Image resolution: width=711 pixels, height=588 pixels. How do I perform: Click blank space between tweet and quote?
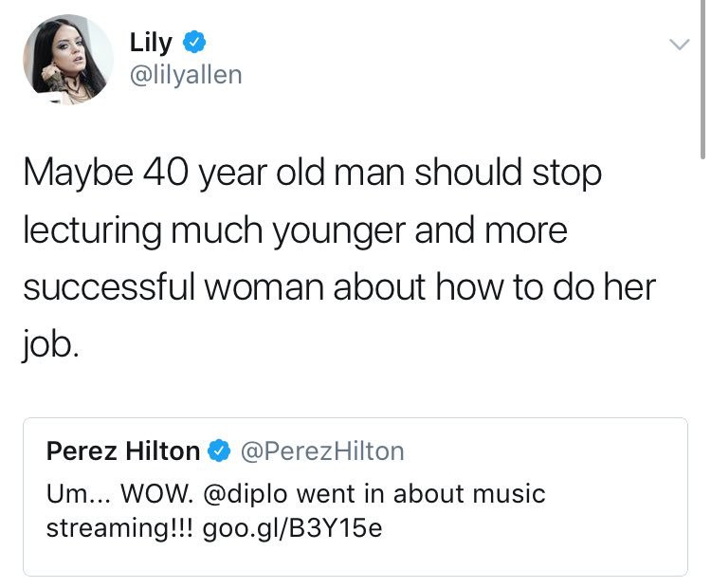355,391
